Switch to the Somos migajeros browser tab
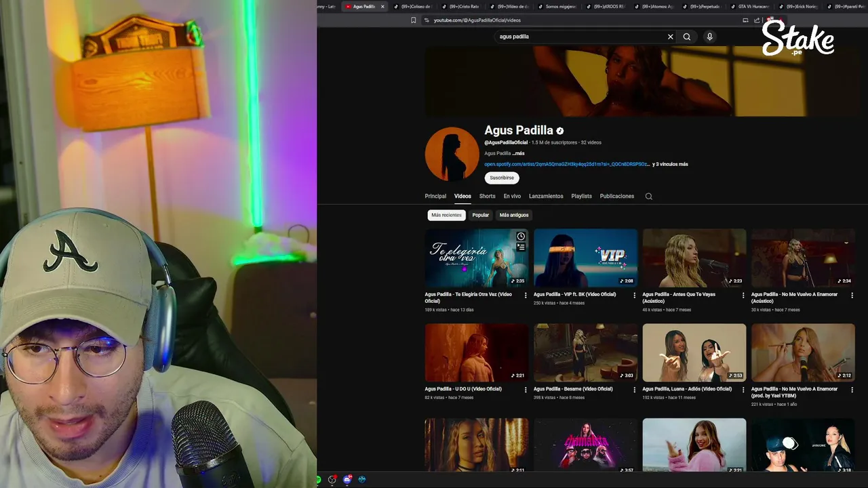Screen dimensions: 868x488 558,7
